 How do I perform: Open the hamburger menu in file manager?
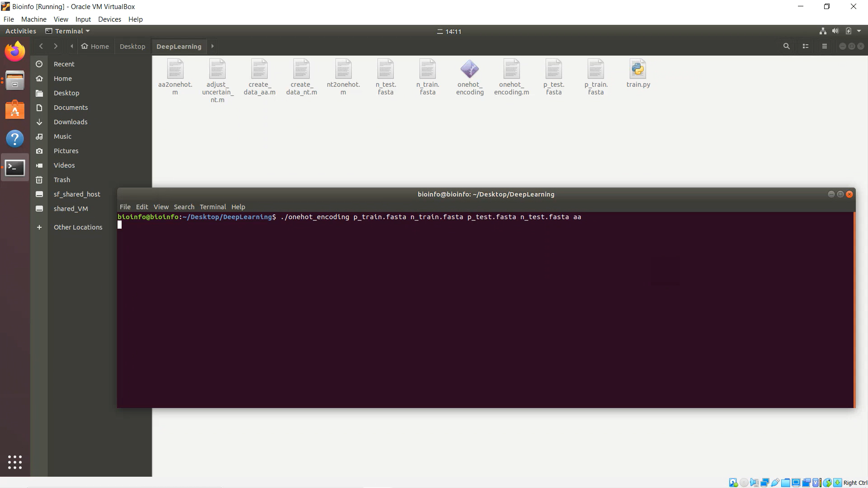[x=824, y=46]
